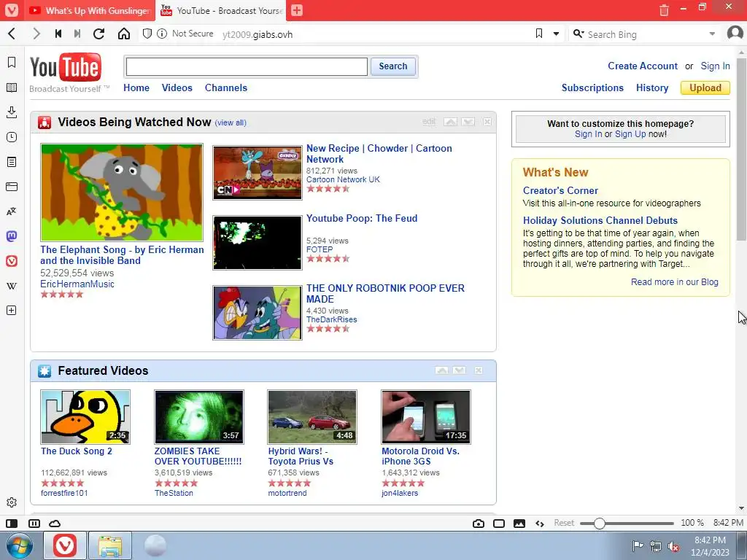Select the YouTube - Broadcast Yourself tab
Viewport: 747px width, 560px height.
pos(221,10)
